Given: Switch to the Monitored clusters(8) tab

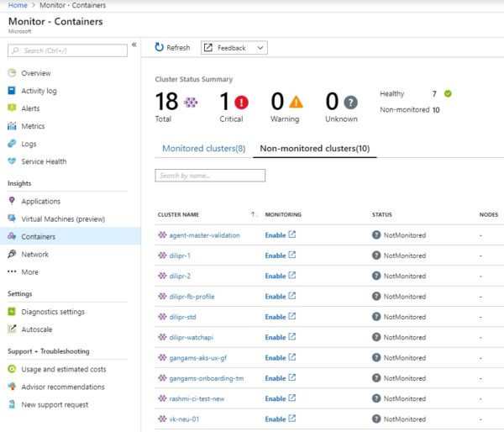Looking at the screenshot, I should point(204,148).
